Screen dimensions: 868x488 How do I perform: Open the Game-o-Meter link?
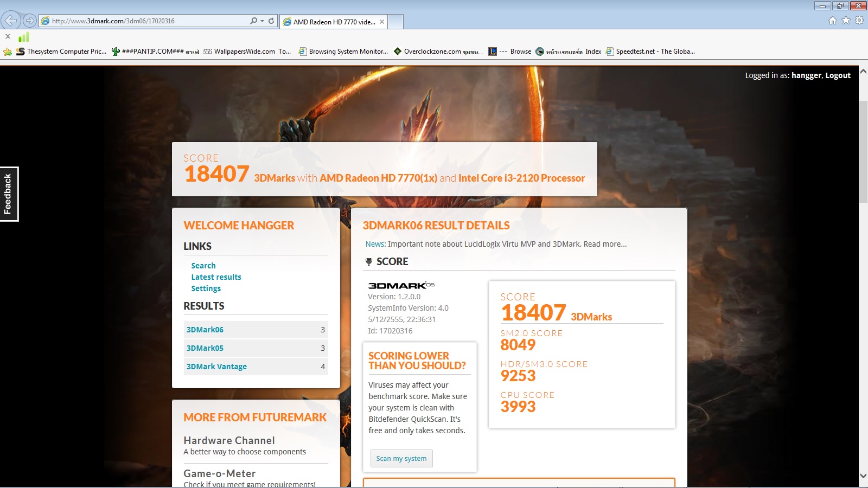click(x=219, y=473)
